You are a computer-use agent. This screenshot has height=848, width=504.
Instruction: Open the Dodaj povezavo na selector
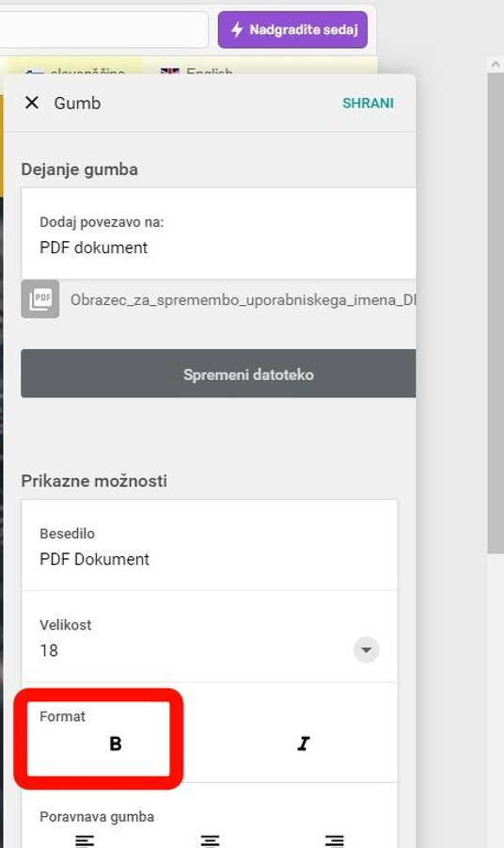click(x=218, y=234)
